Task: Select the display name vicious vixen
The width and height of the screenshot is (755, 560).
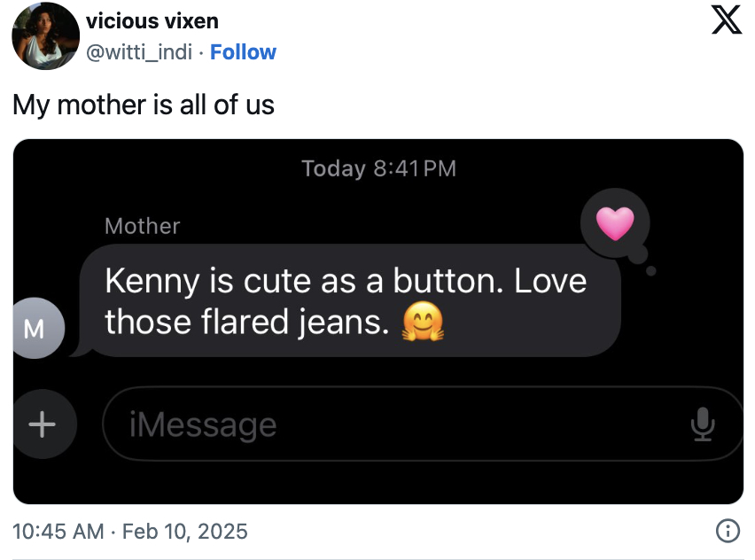Action: pos(152,20)
